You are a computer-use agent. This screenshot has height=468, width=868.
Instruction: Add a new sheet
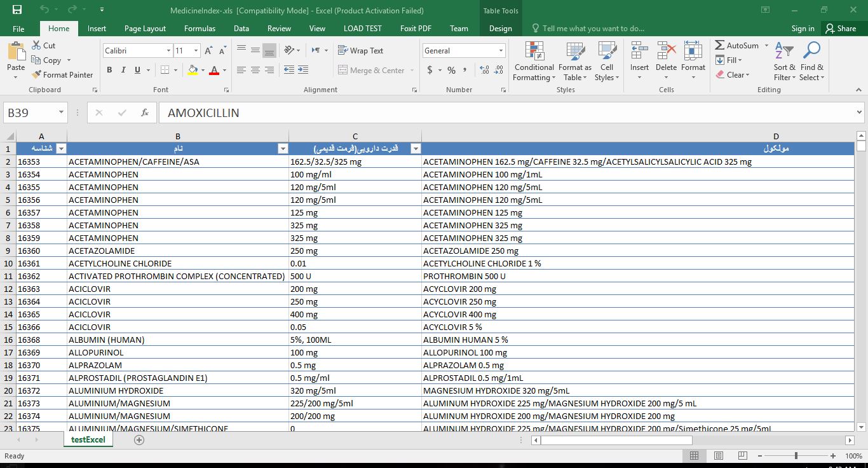point(139,440)
